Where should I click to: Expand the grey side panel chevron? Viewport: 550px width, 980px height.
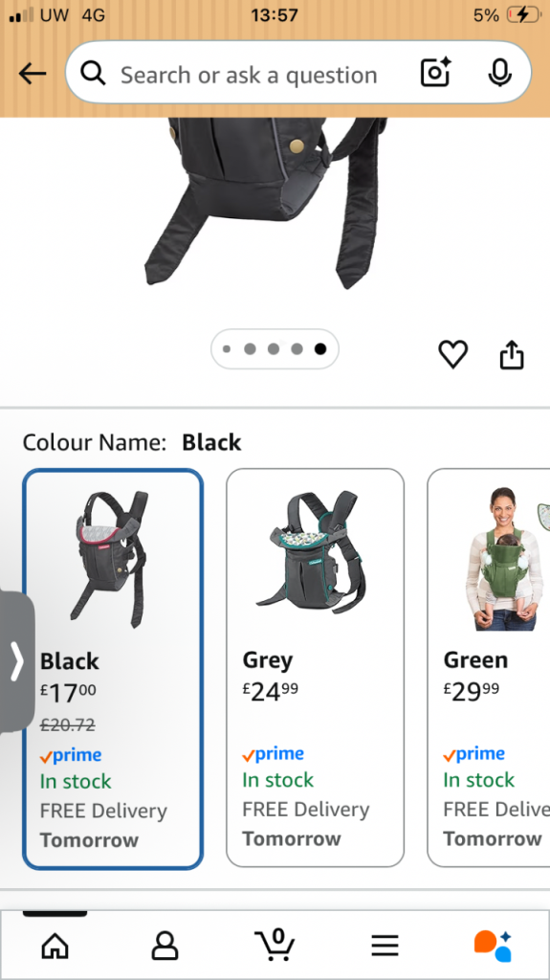[x=17, y=662]
